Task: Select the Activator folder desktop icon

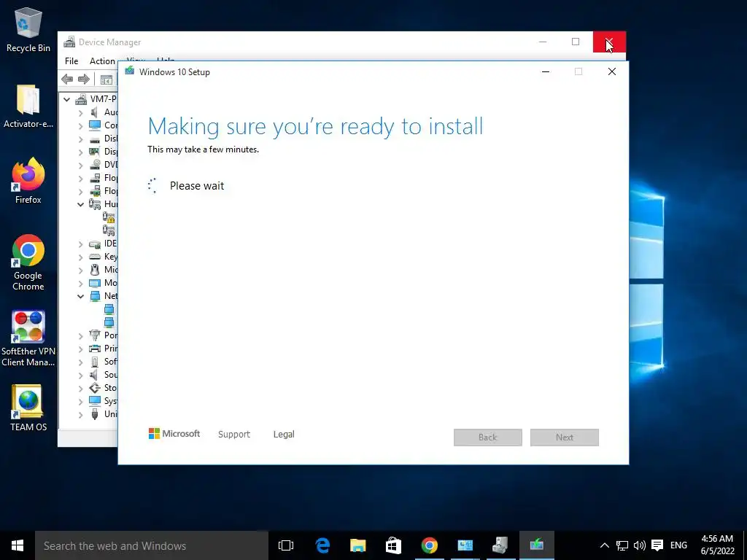Action: tap(28, 106)
